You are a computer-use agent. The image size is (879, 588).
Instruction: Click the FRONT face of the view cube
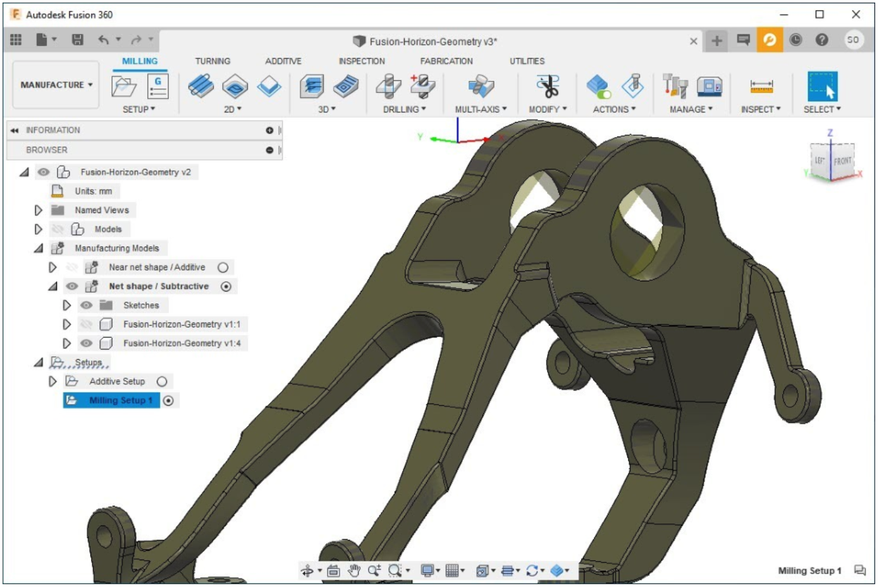842,161
